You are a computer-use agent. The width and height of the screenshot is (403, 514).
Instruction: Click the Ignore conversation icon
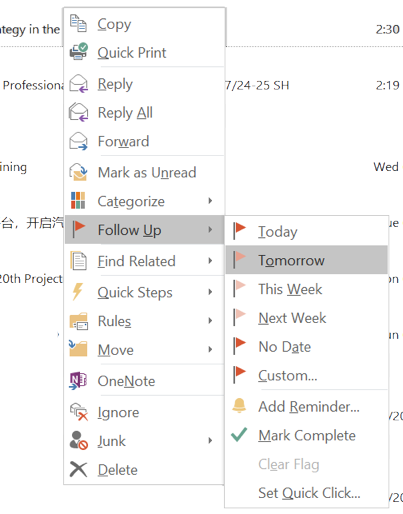pyautogui.click(x=79, y=412)
